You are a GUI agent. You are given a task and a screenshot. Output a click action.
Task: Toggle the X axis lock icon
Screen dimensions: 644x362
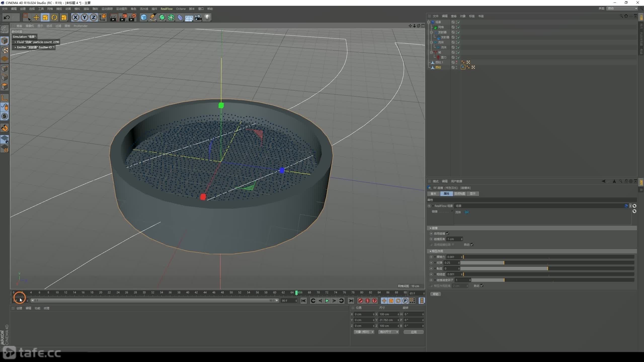click(x=75, y=17)
